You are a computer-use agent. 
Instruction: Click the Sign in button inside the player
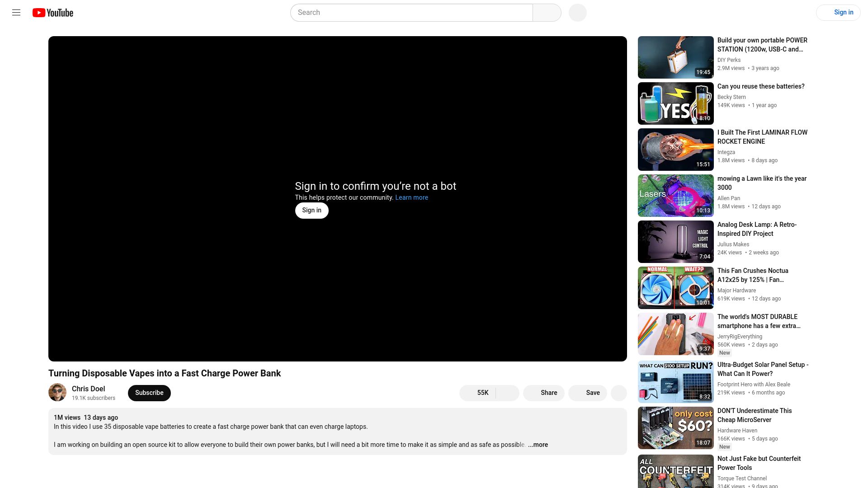pyautogui.click(x=312, y=211)
